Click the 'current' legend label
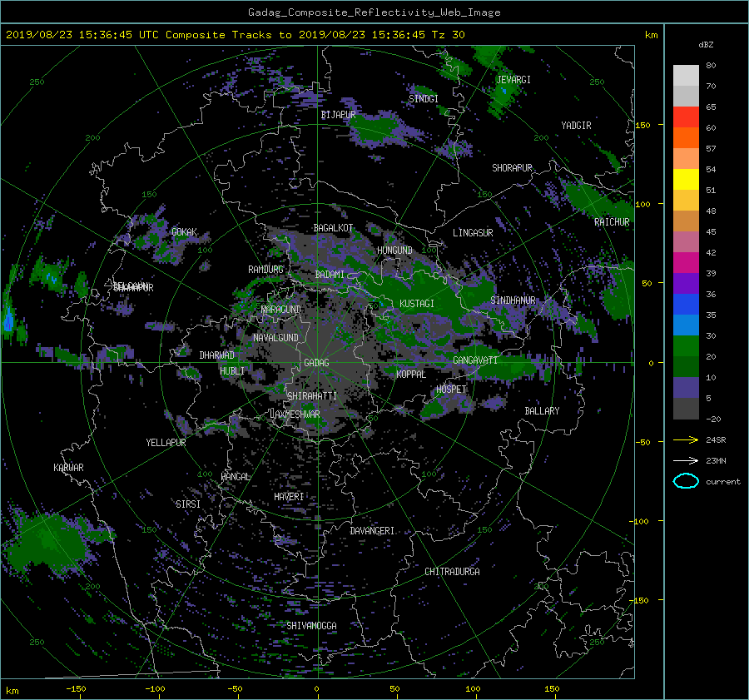The image size is (749, 700). [723, 482]
